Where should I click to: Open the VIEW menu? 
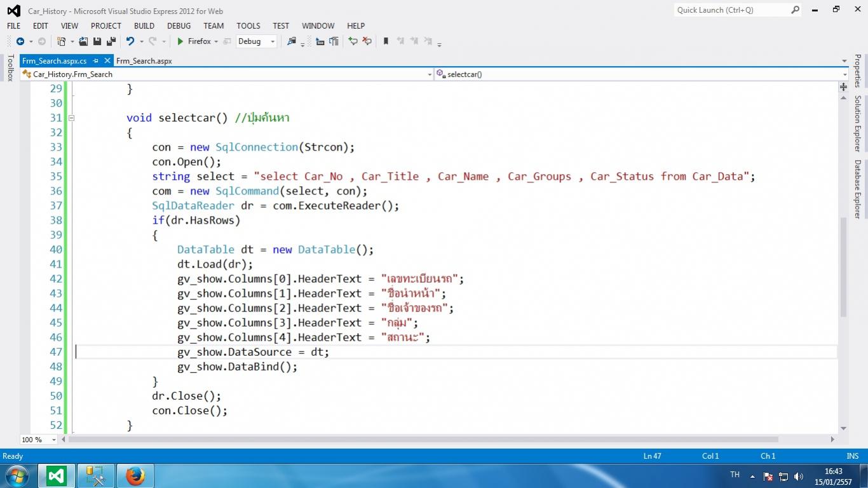coord(69,26)
